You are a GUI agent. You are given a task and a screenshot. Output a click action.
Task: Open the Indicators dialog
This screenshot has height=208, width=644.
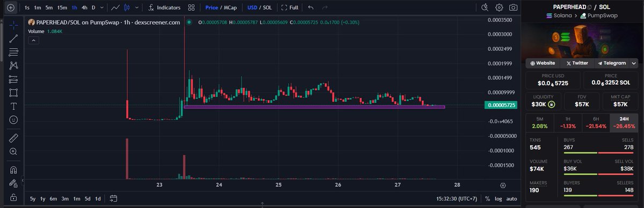point(164,8)
